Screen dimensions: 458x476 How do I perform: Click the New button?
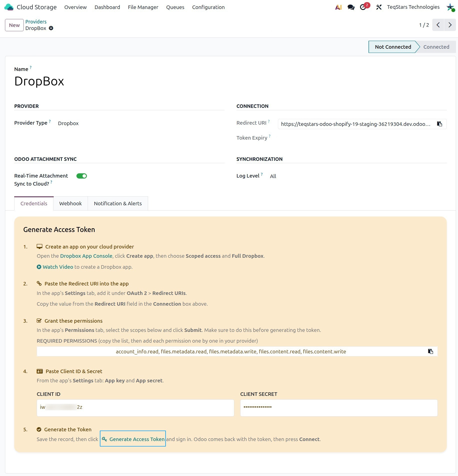14,25
